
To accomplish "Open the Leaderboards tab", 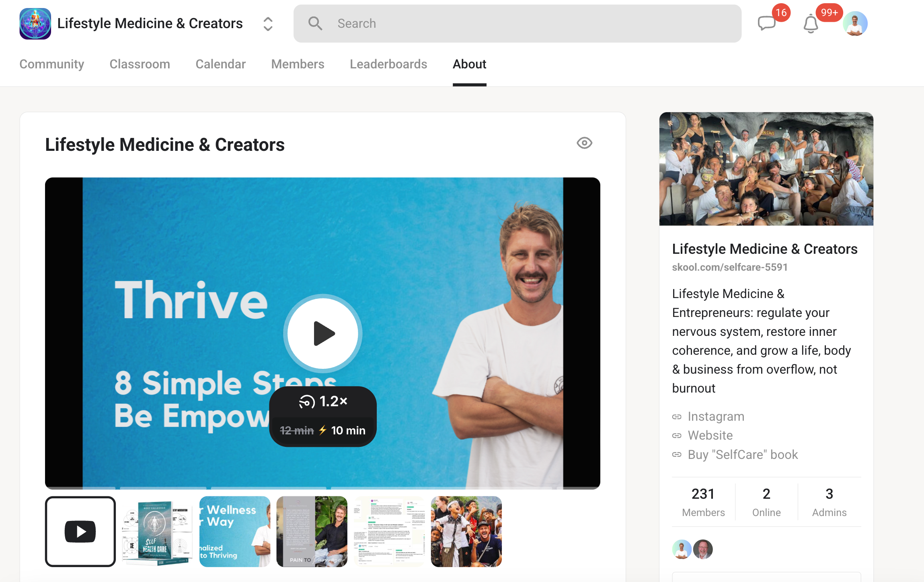I will [388, 64].
